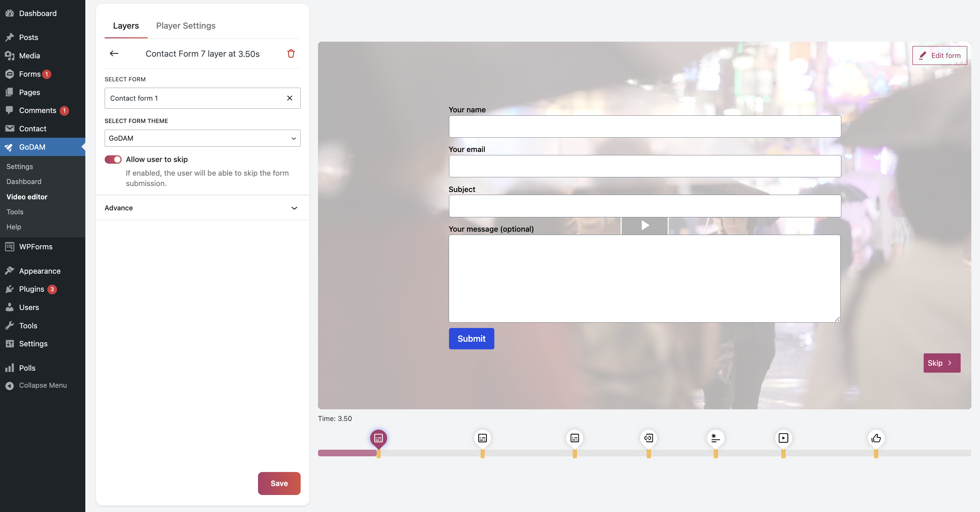Click the Posts pin icon
The height and width of the screenshot is (512, 980).
tap(10, 37)
